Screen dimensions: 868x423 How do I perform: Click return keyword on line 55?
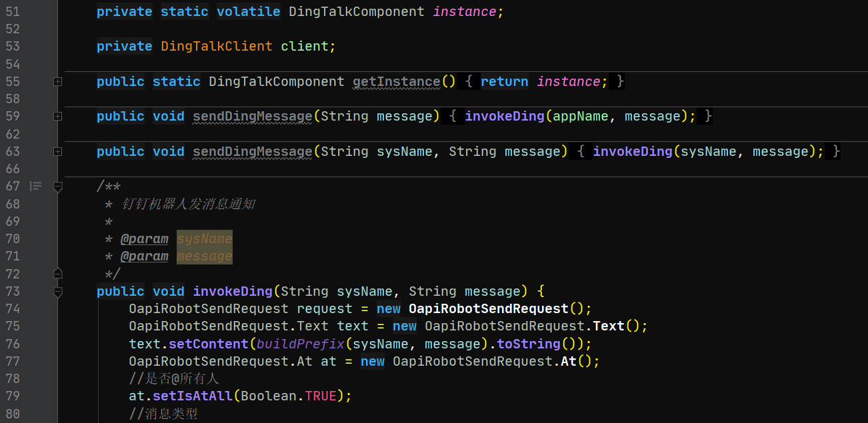pyautogui.click(x=505, y=81)
